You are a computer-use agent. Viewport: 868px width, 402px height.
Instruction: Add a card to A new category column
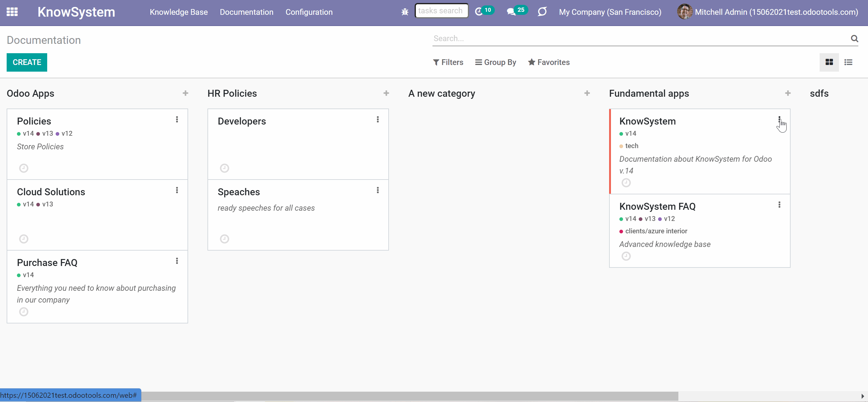click(587, 93)
